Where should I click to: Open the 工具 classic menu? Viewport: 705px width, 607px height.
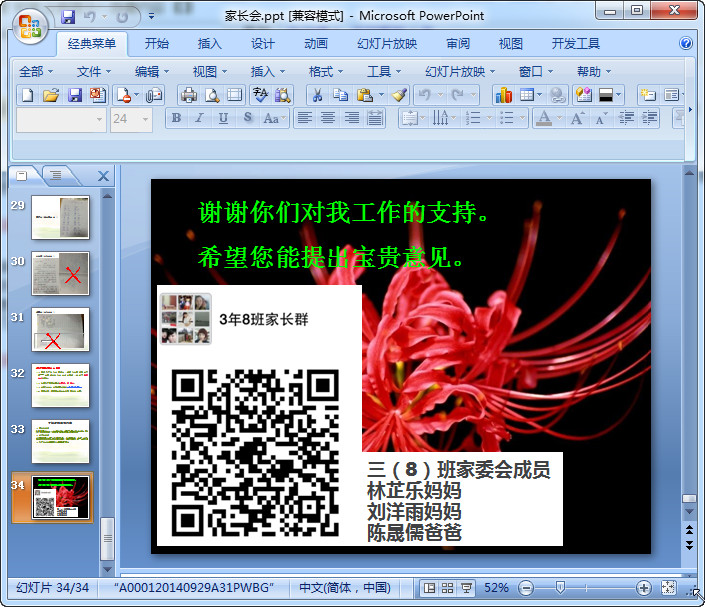click(x=384, y=71)
